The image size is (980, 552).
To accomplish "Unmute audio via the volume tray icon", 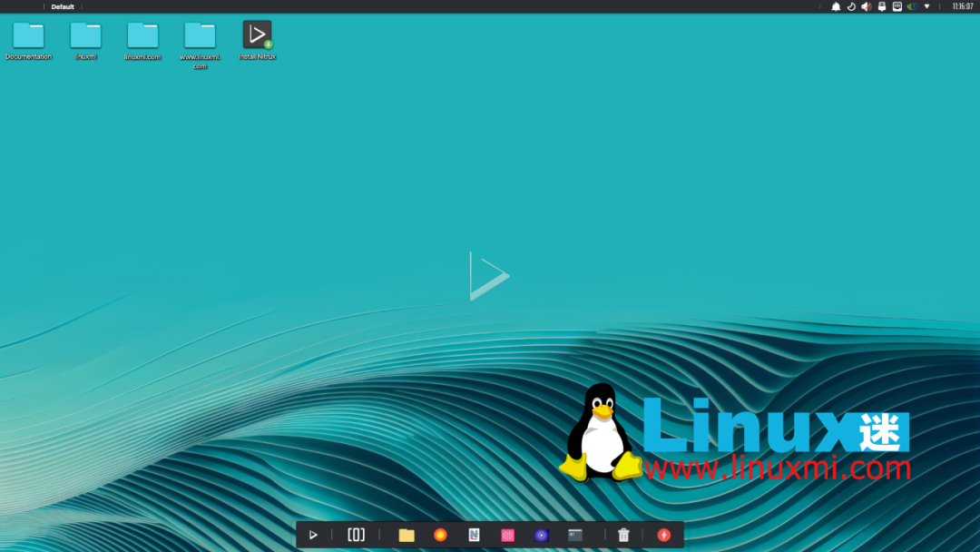I will coord(867,7).
